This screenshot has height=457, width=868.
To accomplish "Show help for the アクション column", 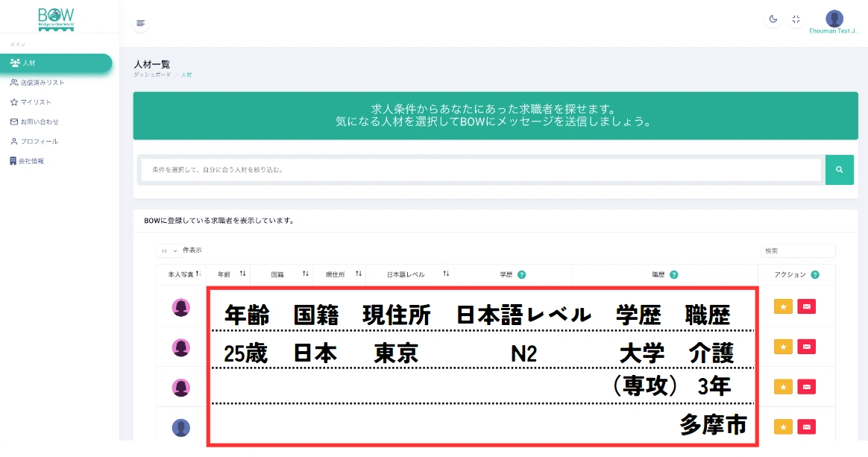I will point(815,274).
